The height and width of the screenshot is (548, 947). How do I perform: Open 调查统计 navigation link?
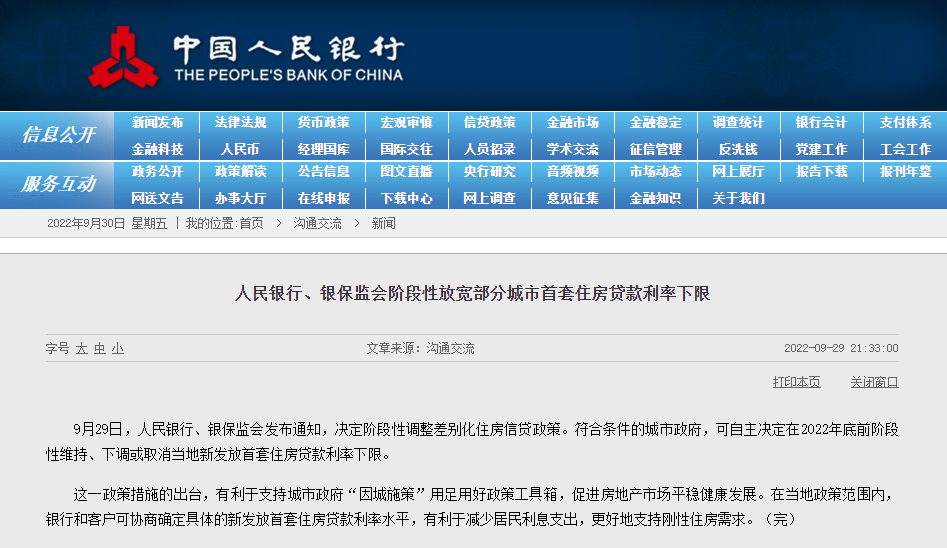pyautogui.click(x=738, y=123)
